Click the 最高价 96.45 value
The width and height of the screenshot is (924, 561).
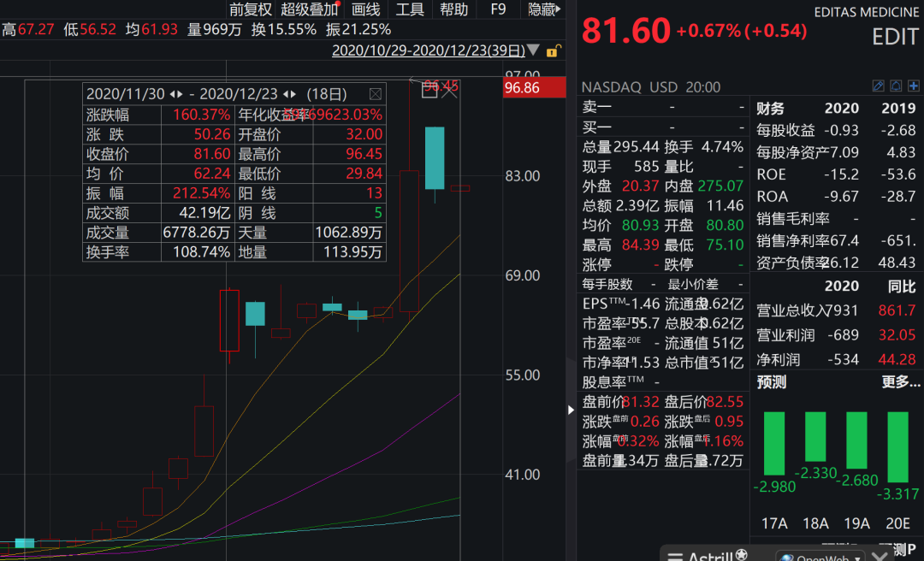364,154
